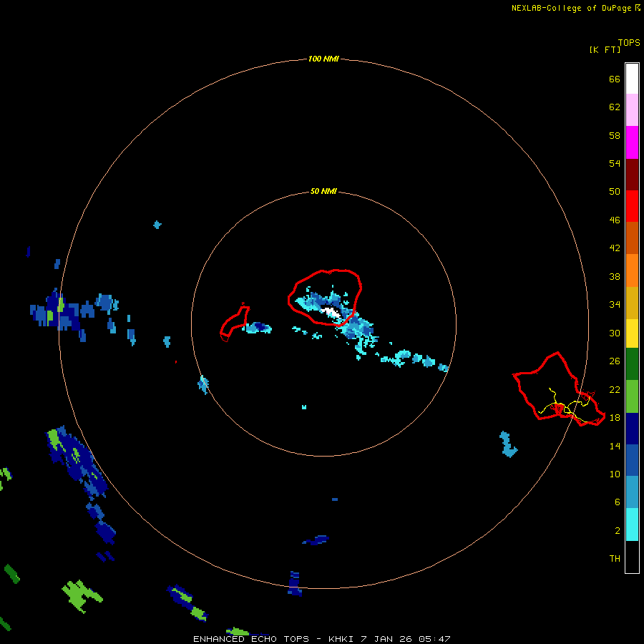
Task: Click the bright red legend swatch
Action: coord(632,206)
